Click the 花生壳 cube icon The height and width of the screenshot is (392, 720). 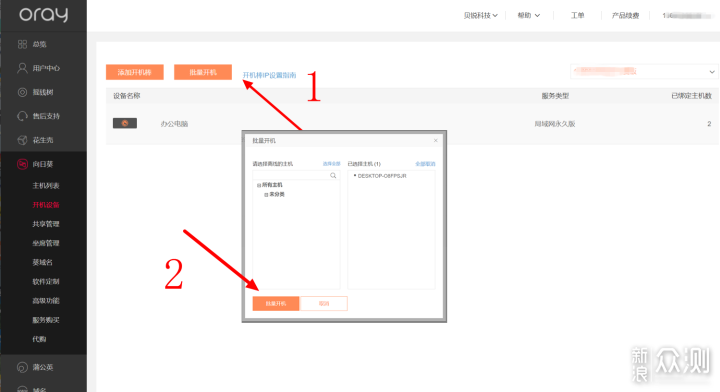click(x=22, y=140)
